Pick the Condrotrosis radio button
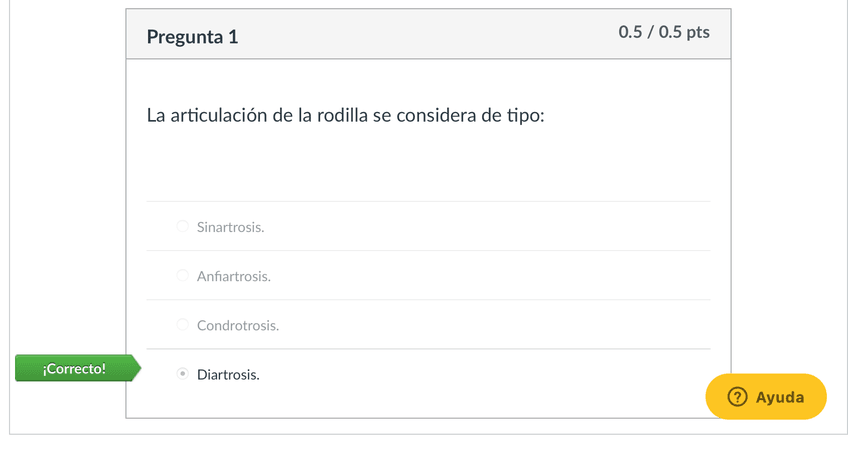848x457 pixels. point(182,325)
